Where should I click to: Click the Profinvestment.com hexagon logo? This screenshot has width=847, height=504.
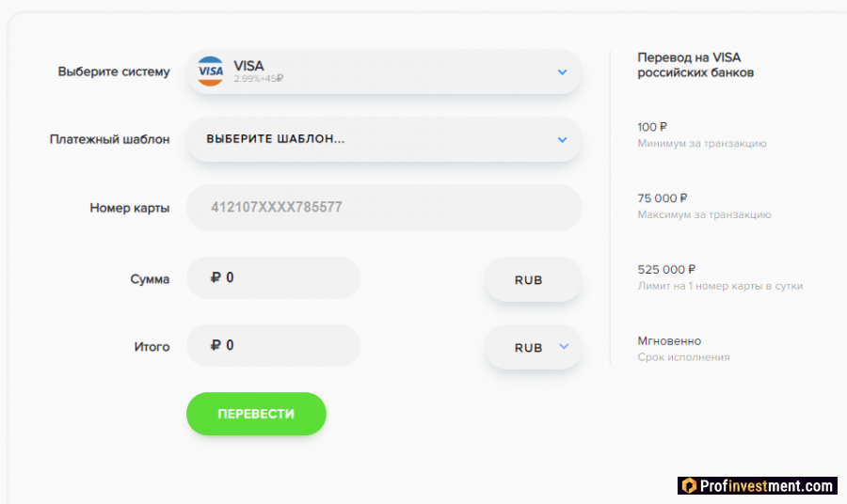pos(689,486)
